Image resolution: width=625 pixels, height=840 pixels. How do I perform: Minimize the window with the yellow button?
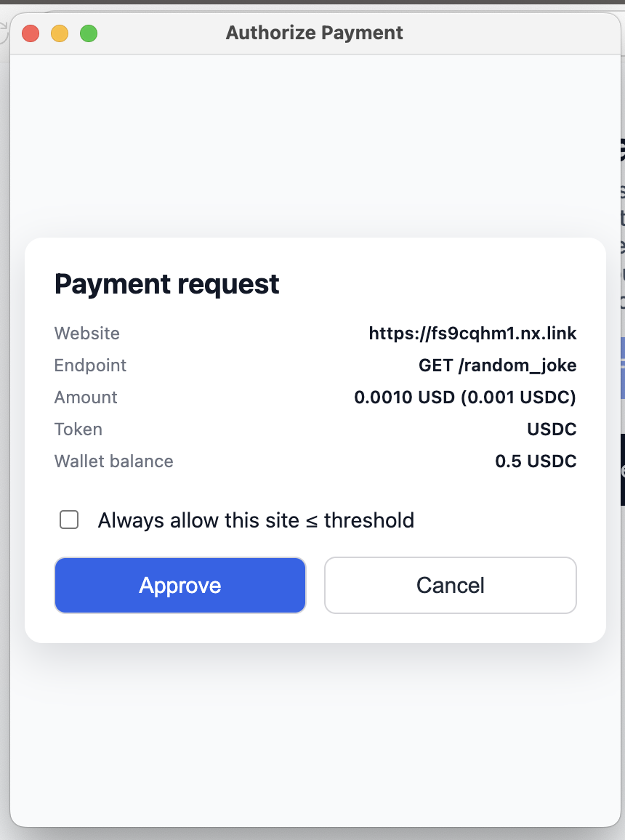tap(60, 33)
